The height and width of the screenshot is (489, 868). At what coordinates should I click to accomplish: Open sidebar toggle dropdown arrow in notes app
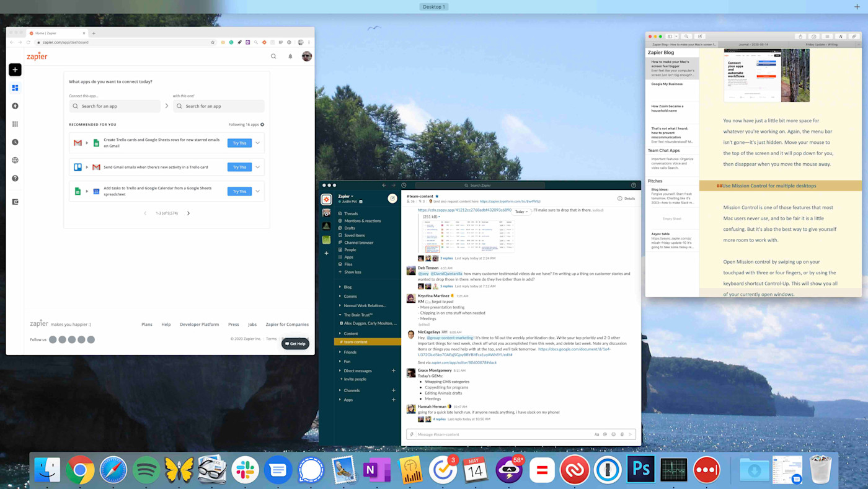[676, 37]
